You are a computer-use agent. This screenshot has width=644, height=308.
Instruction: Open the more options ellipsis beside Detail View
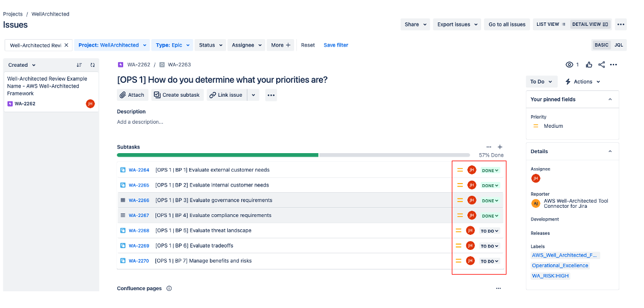tap(620, 25)
